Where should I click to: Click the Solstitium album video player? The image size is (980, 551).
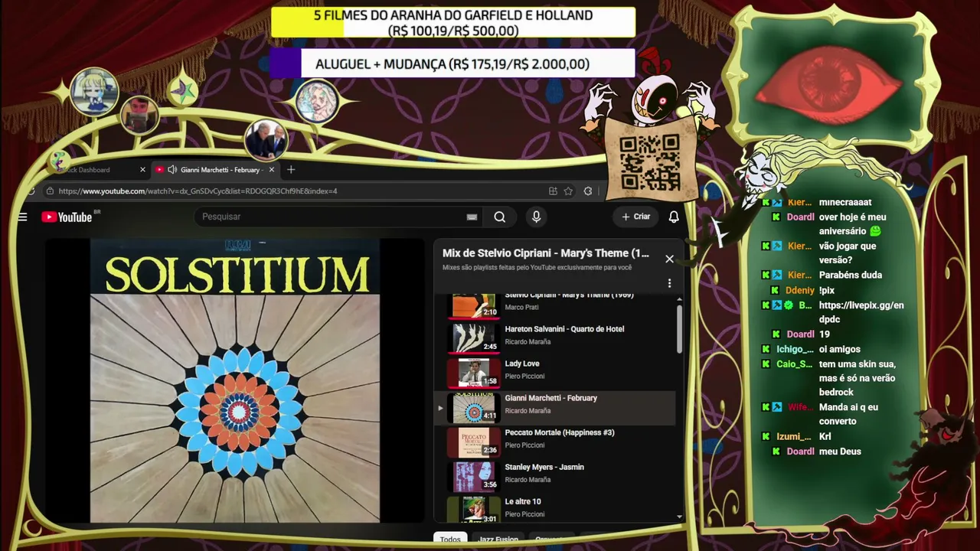(235, 381)
